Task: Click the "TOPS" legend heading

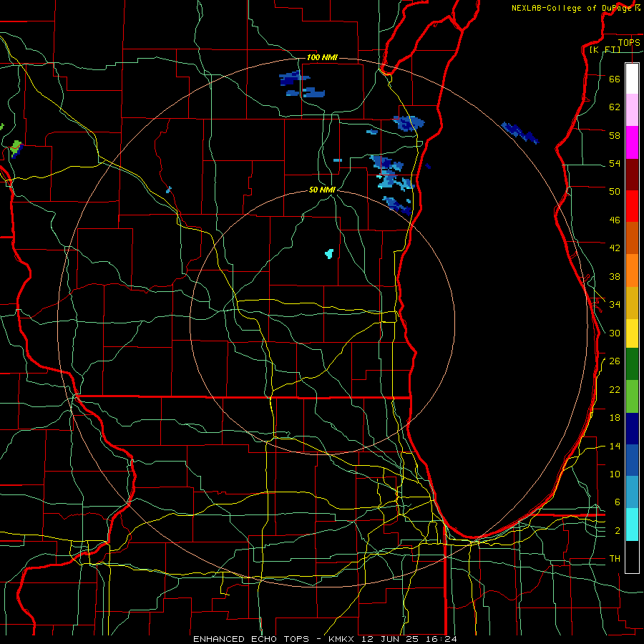Action: coord(629,42)
